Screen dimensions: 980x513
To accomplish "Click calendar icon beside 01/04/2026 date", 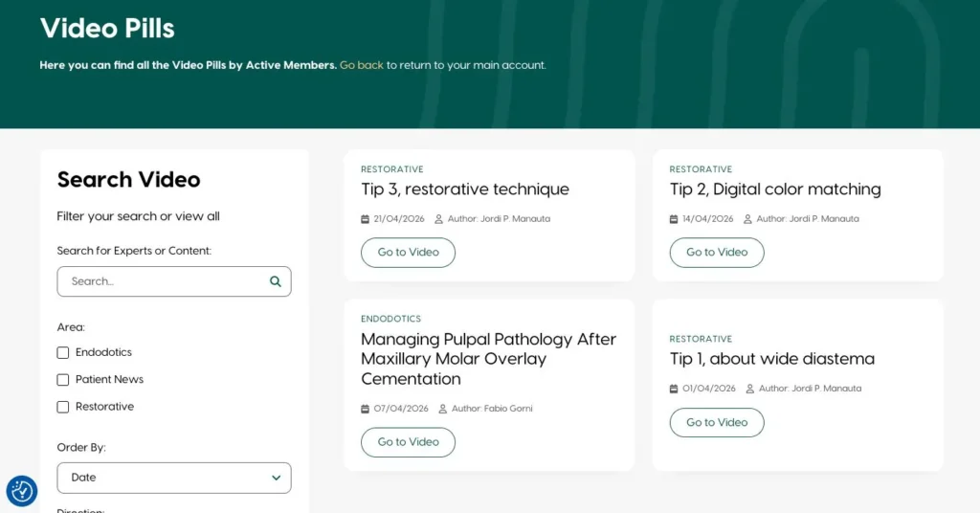I will [674, 389].
